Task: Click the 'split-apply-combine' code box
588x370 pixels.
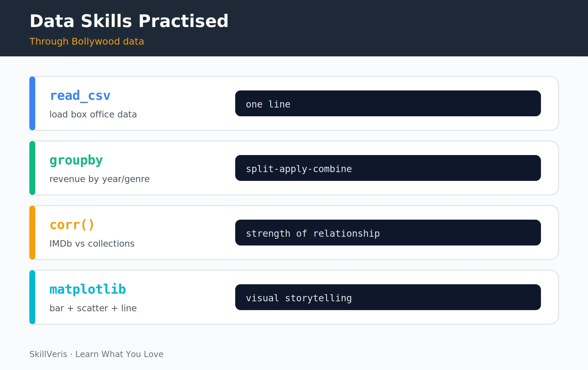Action: (x=388, y=168)
